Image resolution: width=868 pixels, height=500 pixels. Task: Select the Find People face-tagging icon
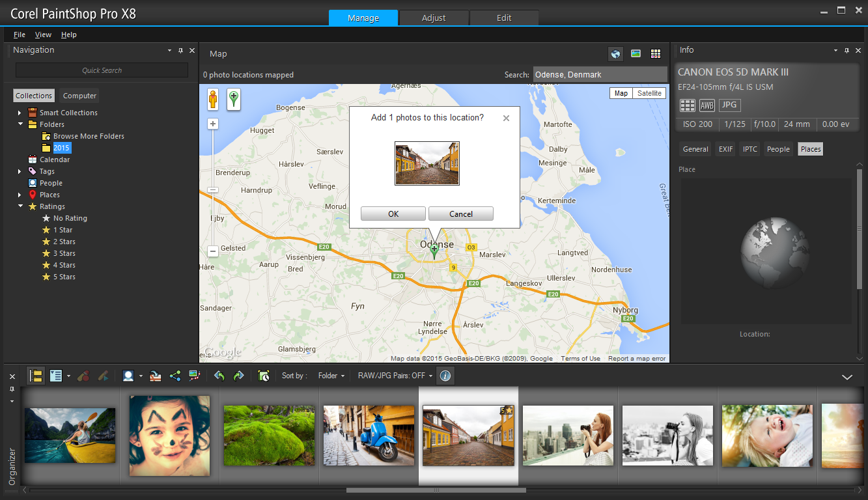(x=128, y=376)
